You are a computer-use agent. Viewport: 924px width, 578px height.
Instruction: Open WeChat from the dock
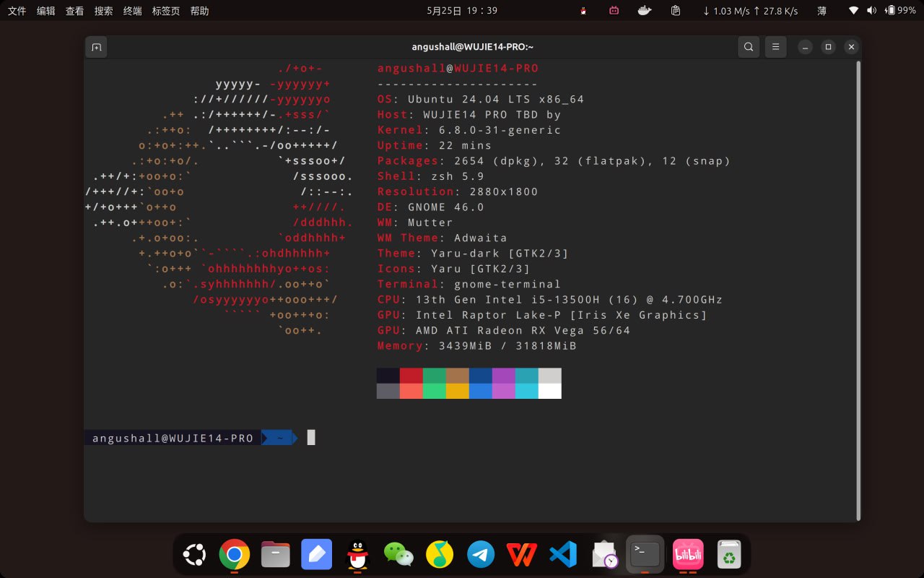coord(398,555)
